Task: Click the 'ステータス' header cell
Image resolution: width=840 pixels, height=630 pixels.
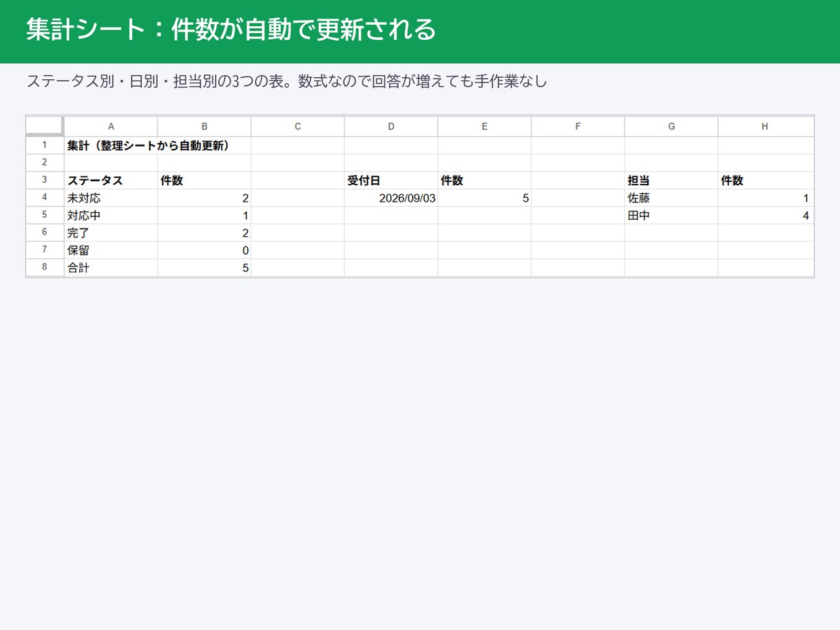Action: tap(111, 180)
